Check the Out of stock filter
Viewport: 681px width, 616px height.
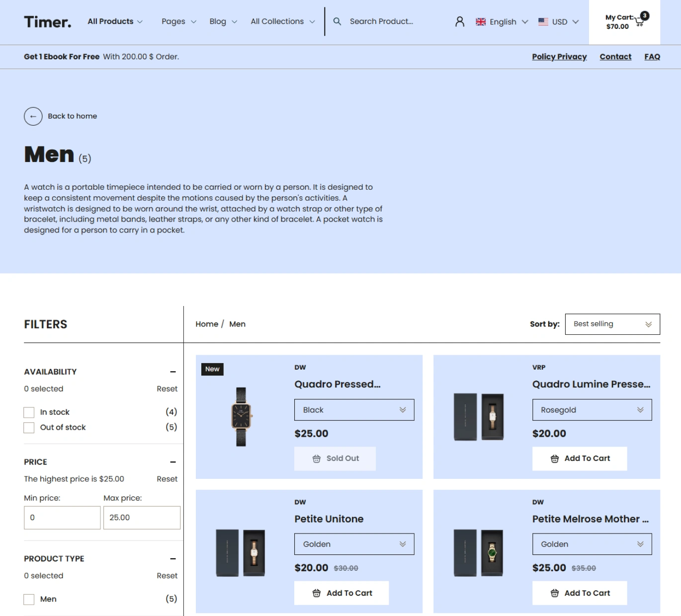29,428
